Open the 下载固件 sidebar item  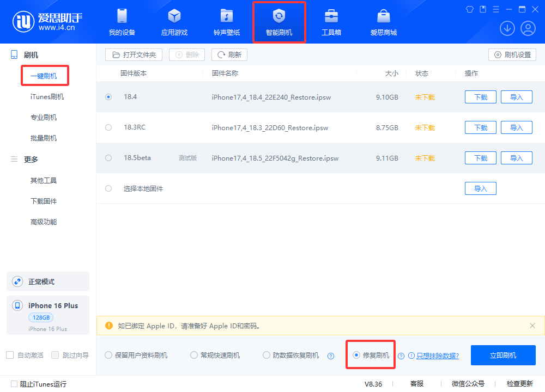pos(44,201)
